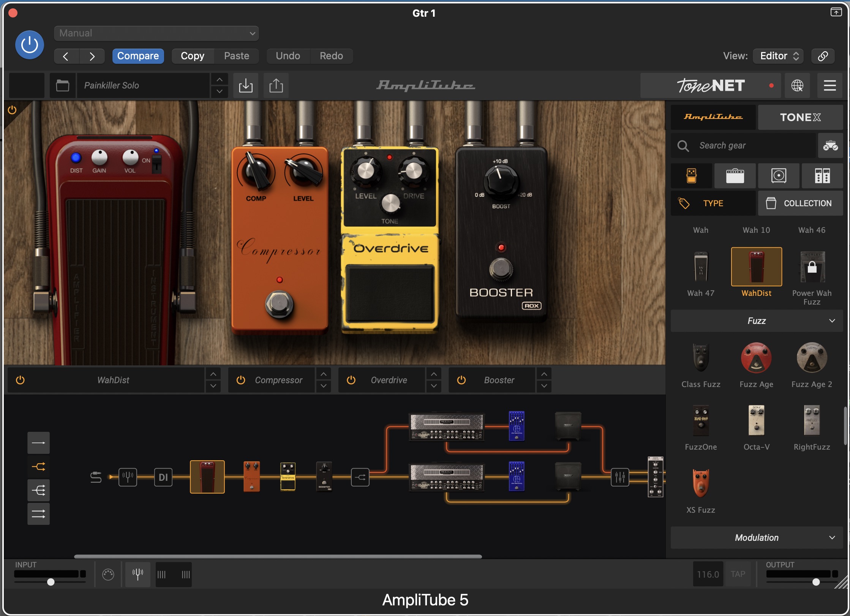Open the tuner icon in bottom bar
The height and width of the screenshot is (616, 850).
pos(137,573)
